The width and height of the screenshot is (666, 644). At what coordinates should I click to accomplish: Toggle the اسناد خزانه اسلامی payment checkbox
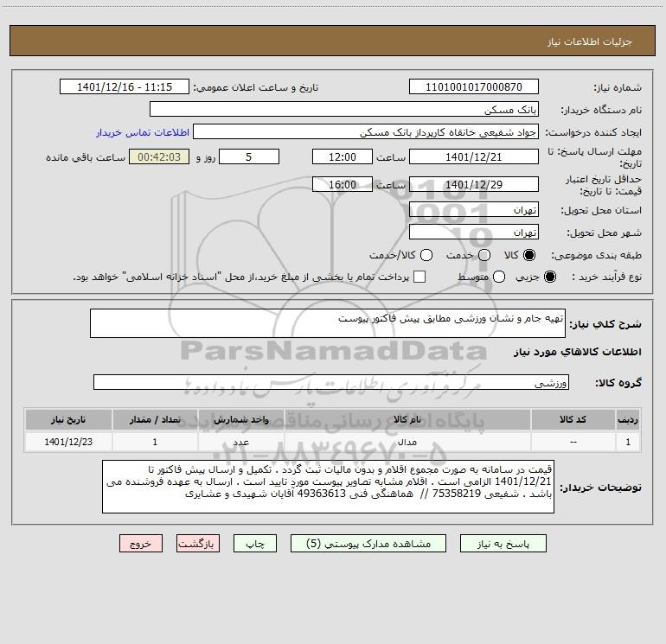coord(419,277)
